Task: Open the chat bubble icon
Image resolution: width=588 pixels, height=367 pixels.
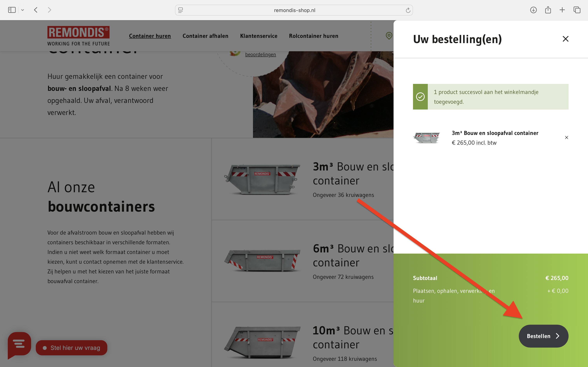Action: click(x=19, y=344)
